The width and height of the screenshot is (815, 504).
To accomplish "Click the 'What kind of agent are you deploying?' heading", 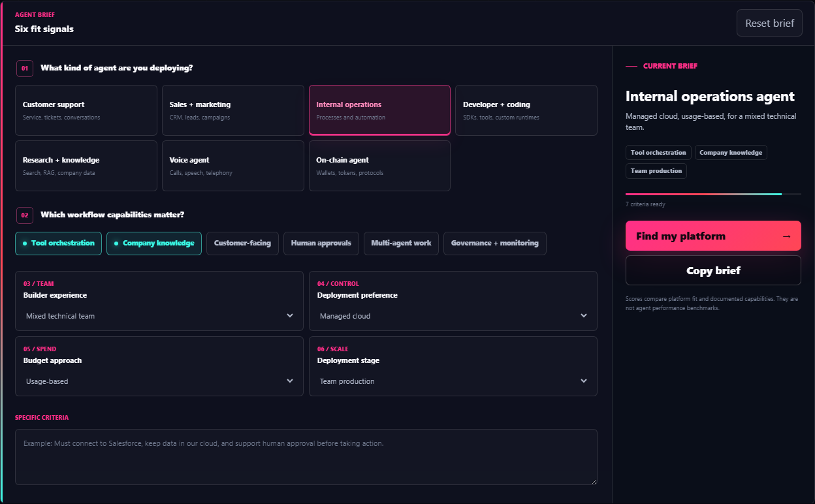I will [x=116, y=68].
